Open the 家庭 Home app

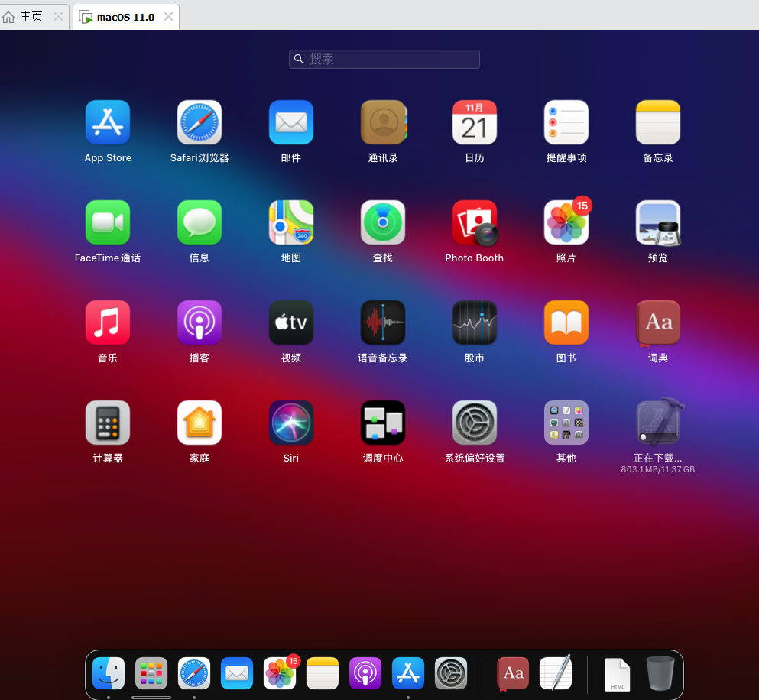click(199, 423)
